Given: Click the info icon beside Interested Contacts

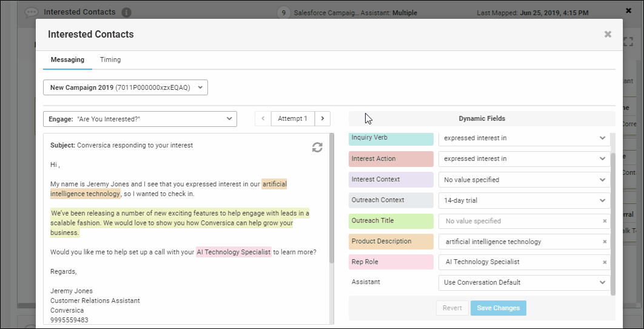Looking at the screenshot, I should (127, 12).
